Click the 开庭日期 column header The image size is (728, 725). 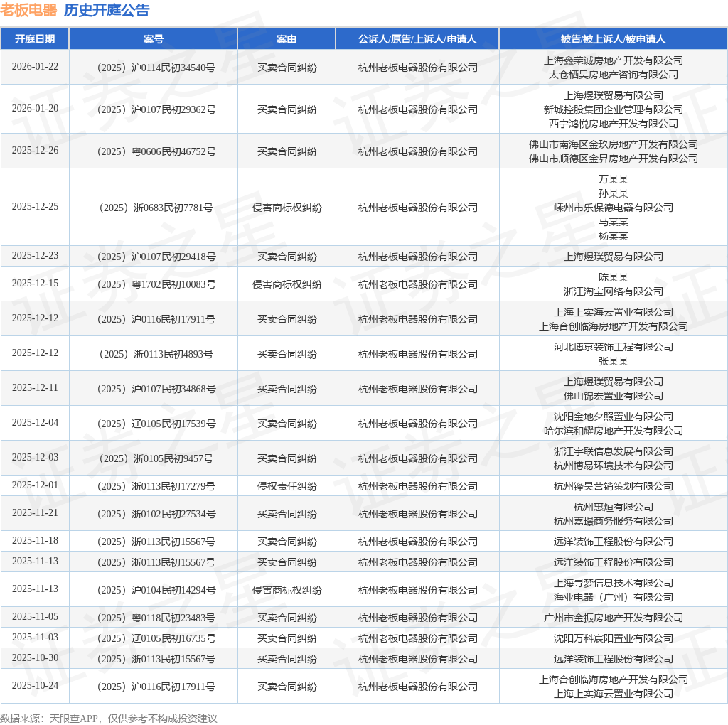(x=35, y=39)
